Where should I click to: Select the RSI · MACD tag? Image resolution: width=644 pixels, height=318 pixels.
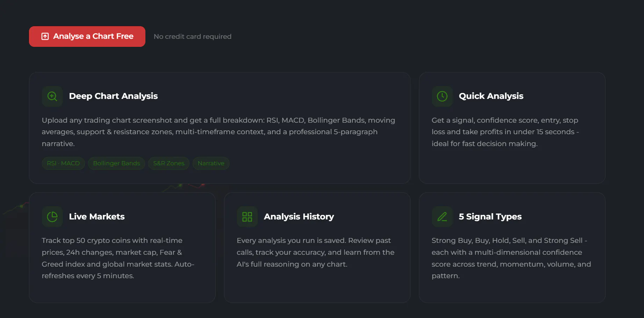coord(63,163)
